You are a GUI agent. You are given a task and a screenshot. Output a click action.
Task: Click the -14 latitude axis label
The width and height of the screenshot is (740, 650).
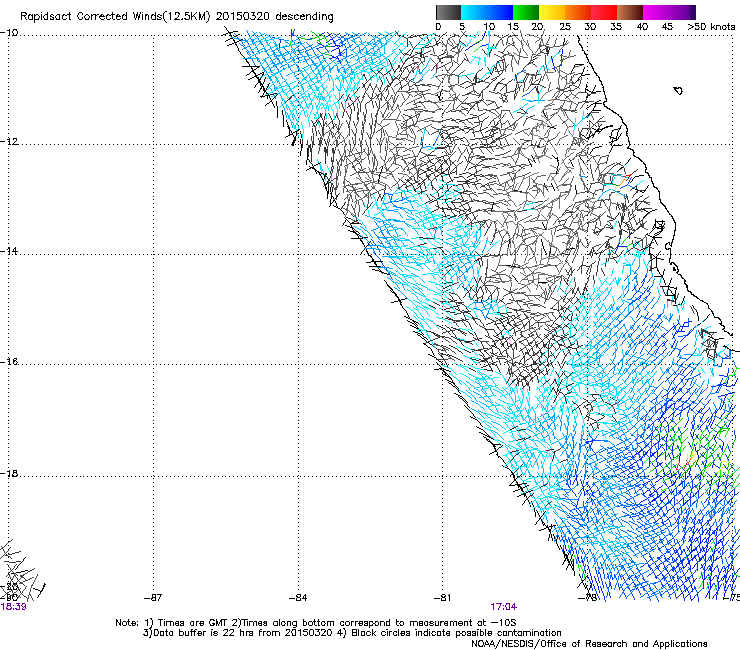(x=9, y=251)
